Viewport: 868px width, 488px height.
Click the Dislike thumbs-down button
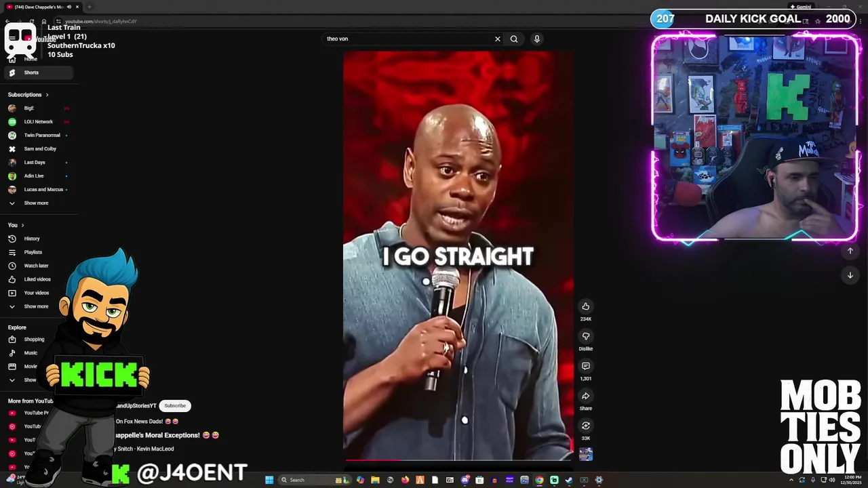(x=586, y=336)
